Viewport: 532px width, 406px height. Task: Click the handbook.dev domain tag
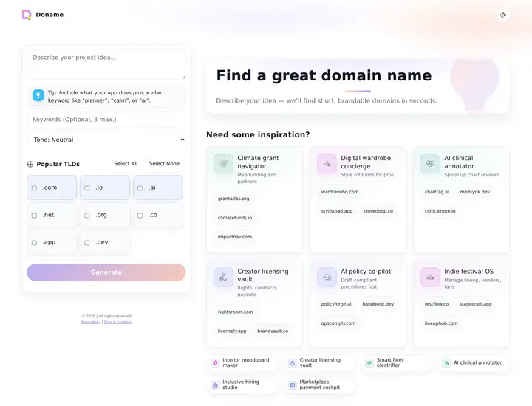(x=378, y=304)
